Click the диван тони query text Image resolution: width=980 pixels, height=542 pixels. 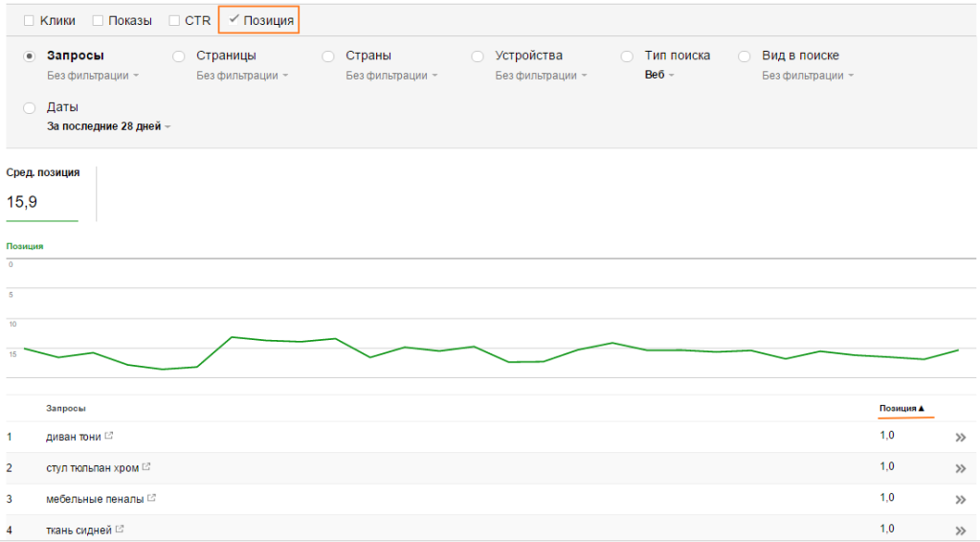point(73,437)
